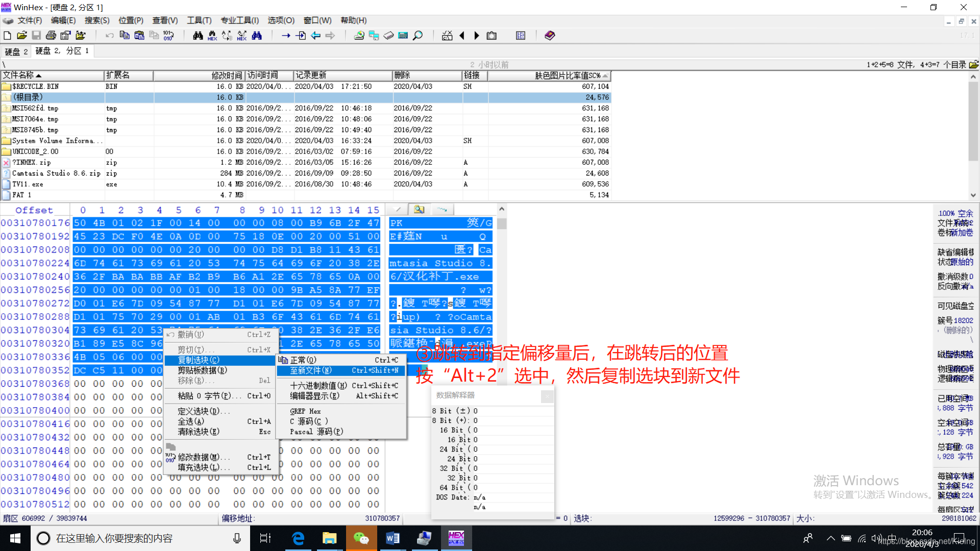Open the 专业工具(I) menu
This screenshot has width=980, height=551.
click(x=239, y=20)
